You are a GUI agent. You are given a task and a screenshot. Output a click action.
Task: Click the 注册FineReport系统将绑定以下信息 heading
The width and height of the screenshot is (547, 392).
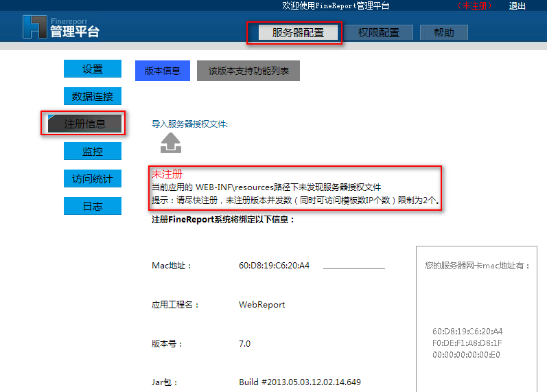[223, 220]
